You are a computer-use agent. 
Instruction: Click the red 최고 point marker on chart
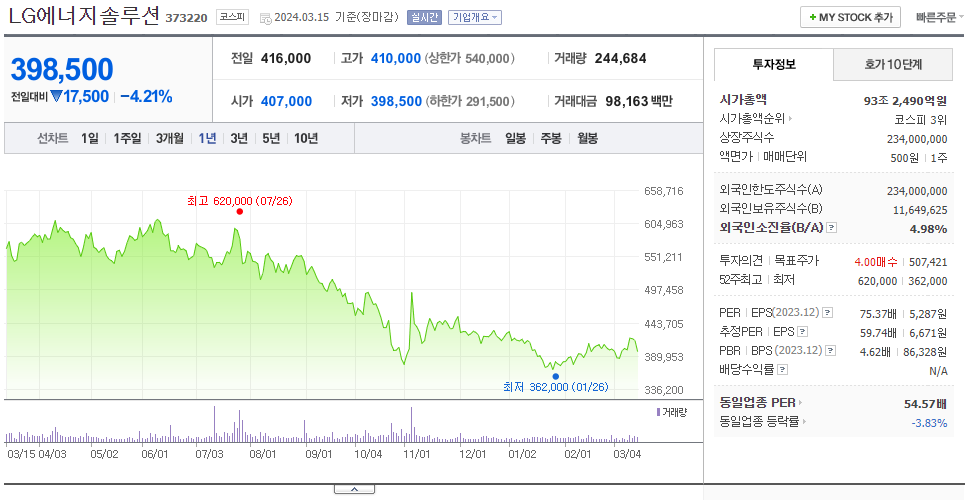(x=240, y=212)
